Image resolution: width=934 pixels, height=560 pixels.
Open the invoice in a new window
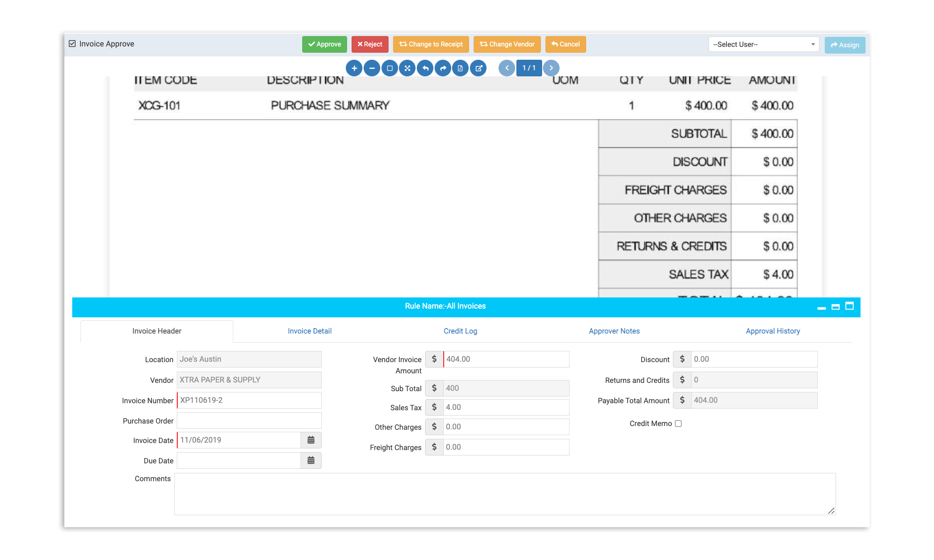coord(478,68)
